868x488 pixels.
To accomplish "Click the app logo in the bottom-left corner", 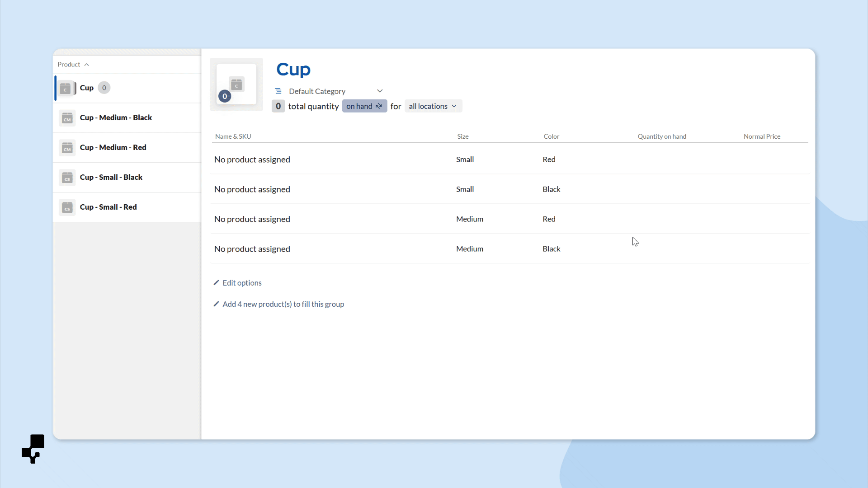I will tap(33, 449).
